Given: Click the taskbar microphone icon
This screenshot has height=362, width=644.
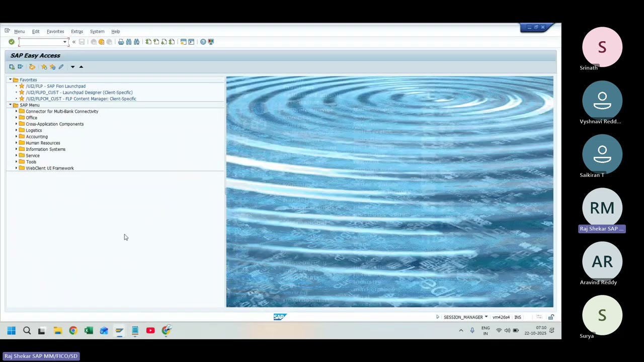Looking at the screenshot, I should (472, 330).
